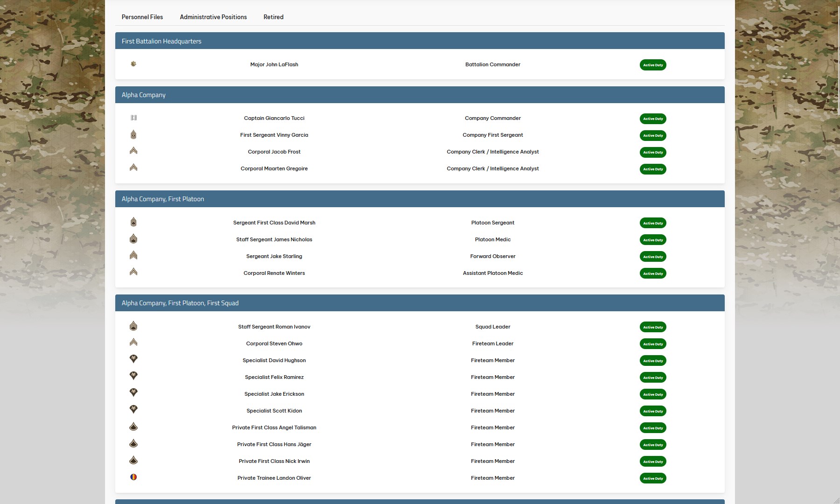Click Active Duty badge for Corporal Renate Winters

tap(653, 273)
